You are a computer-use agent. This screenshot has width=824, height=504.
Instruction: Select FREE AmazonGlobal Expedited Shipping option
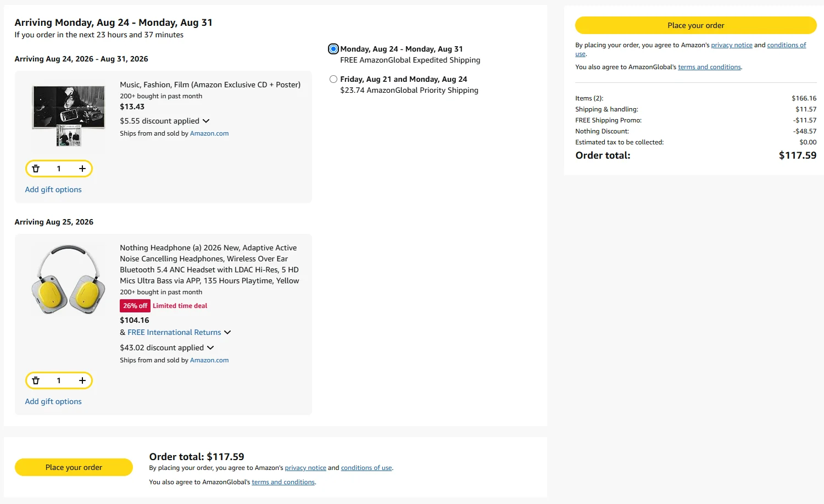333,49
